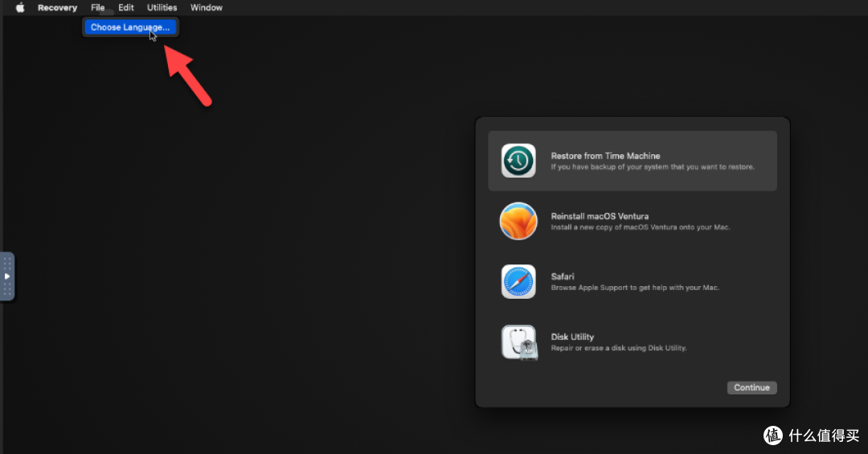Open the Utilities menu
The image size is (868, 454).
pyautogui.click(x=162, y=8)
